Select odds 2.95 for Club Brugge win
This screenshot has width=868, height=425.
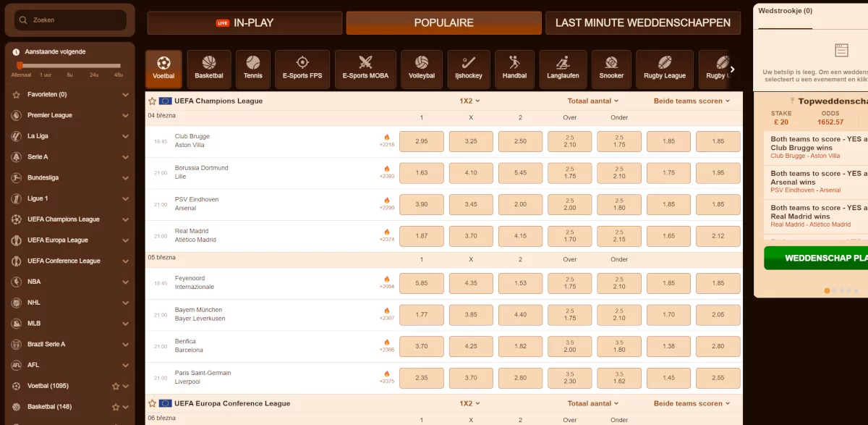click(x=422, y=141)
